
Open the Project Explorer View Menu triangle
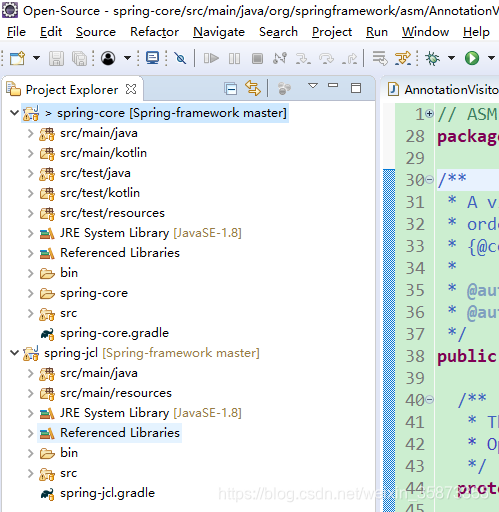(313, 86)
